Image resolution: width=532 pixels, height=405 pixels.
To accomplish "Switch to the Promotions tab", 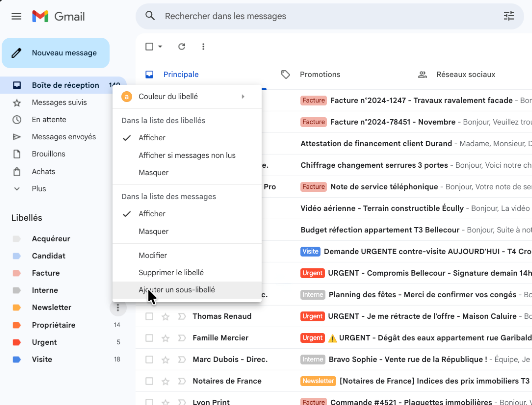I will [x=320, y=74].
